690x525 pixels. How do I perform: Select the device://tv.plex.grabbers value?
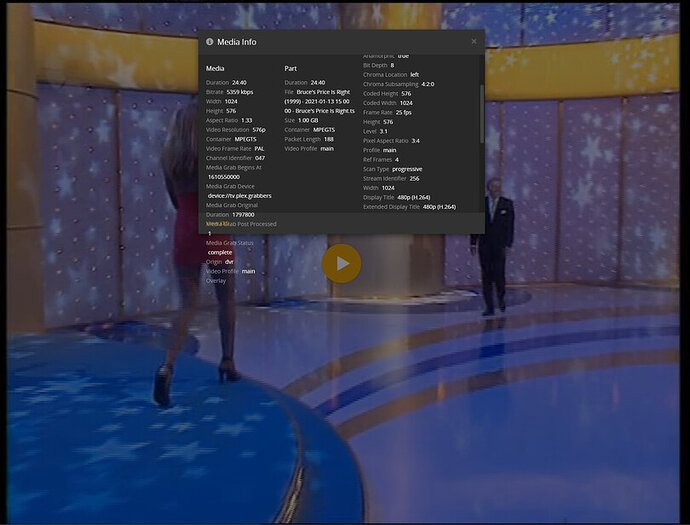[x=239, y=196]
